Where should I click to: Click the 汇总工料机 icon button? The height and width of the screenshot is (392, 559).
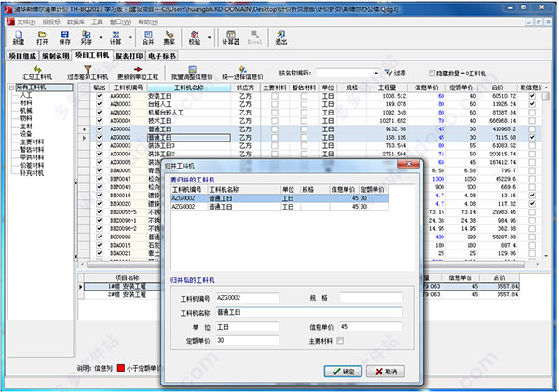37,73
